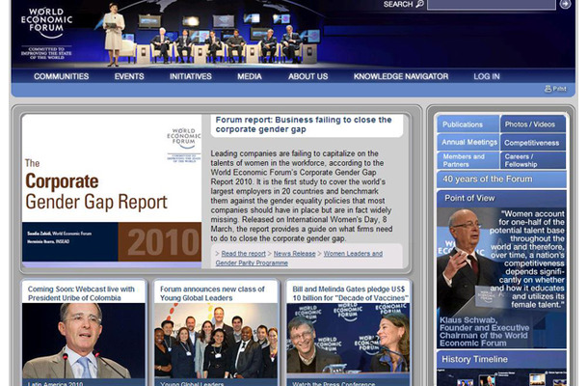Click the World Economic Forum logo

pos(46,33)
